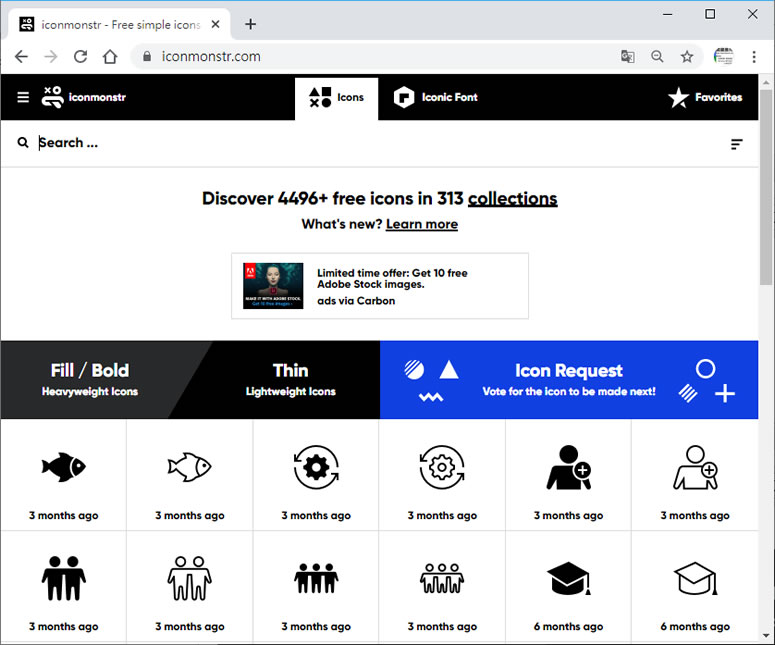Show Fill / Bold heavyweight icons
The height and width of the screenshot is (645, 775).
pos(90,379)
